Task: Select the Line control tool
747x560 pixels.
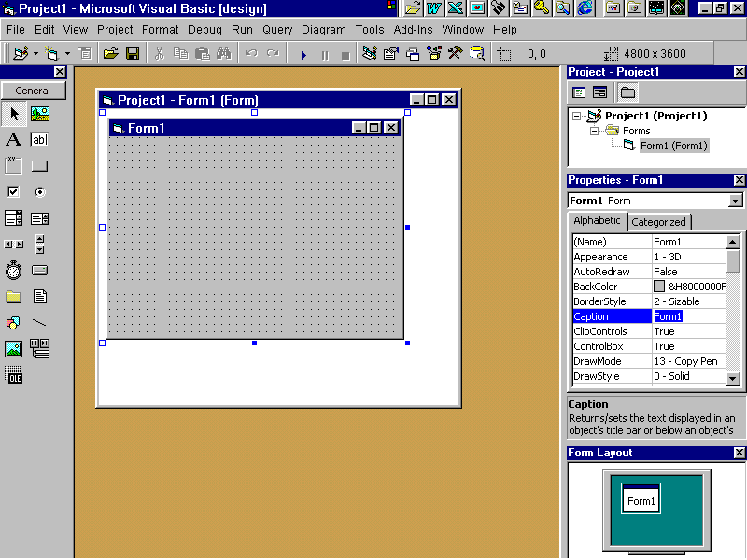Action: pyautogui.click(x=39, y=323)
